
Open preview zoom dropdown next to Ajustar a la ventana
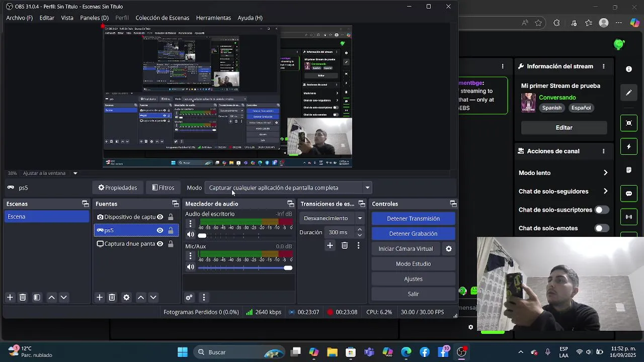coord(75,173)
